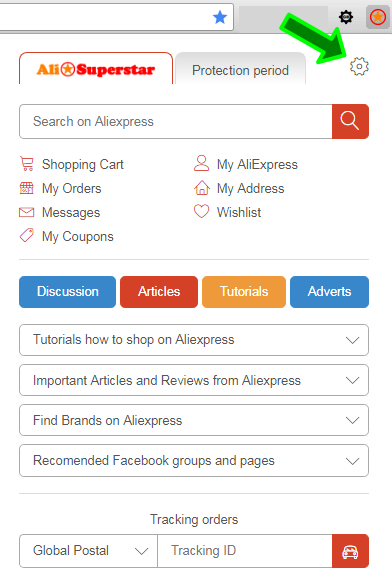Open Global Postal carrier dropdown
392x579 pixels.
89,551
